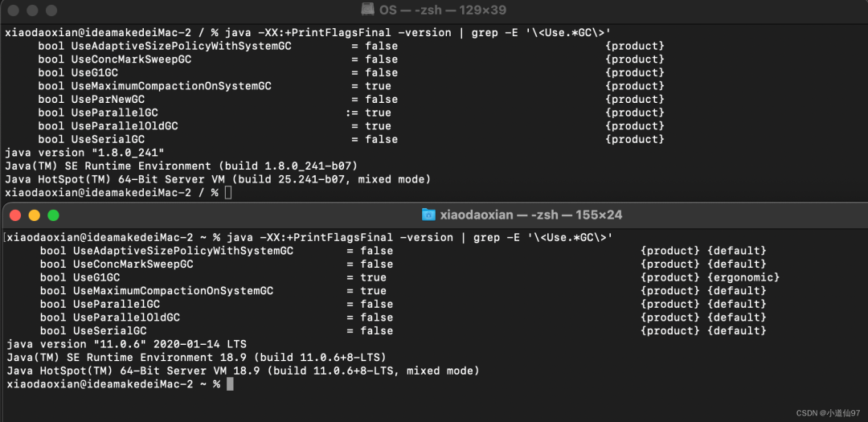Click the "xiaodaoxian — -zsh — 155×24" title text
Screen dimensions: 868x422
click(x=531, y=215)
